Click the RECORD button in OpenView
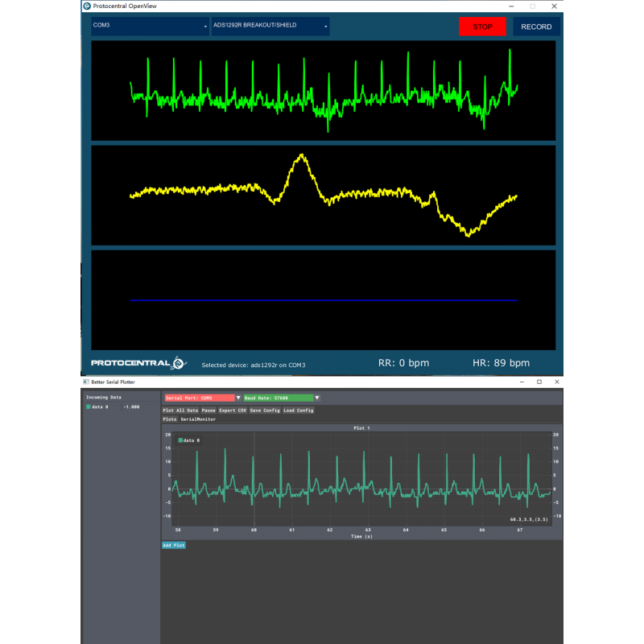Image resolution: width=644 pixels, height=644 pixels. pyautogui.click(x=536, y=27)
